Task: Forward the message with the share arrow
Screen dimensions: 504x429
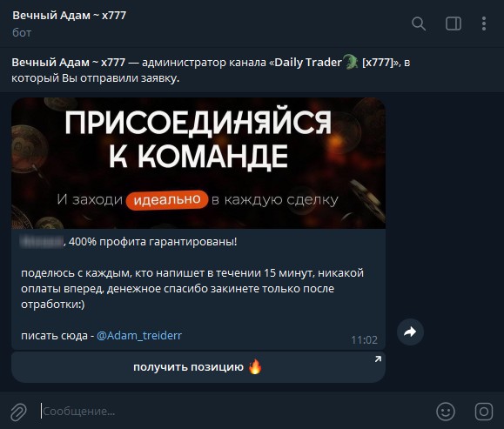Action: [x=410, y=332]
